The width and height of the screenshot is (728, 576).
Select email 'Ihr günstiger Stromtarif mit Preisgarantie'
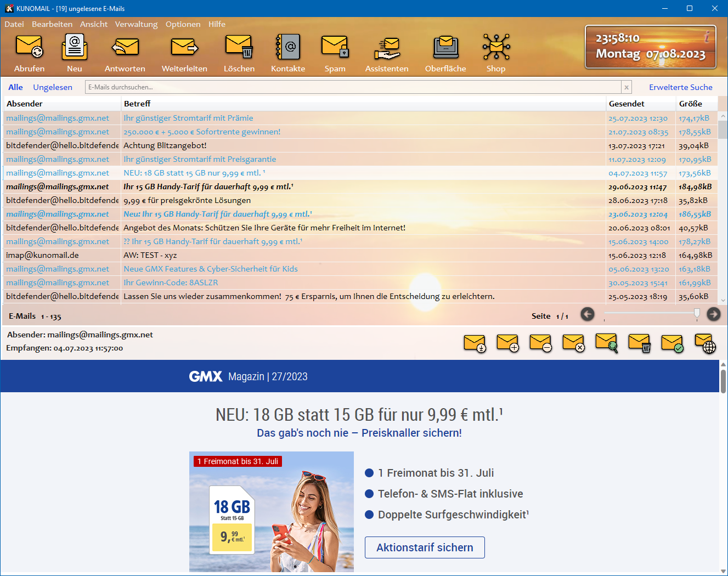[360, 159]
